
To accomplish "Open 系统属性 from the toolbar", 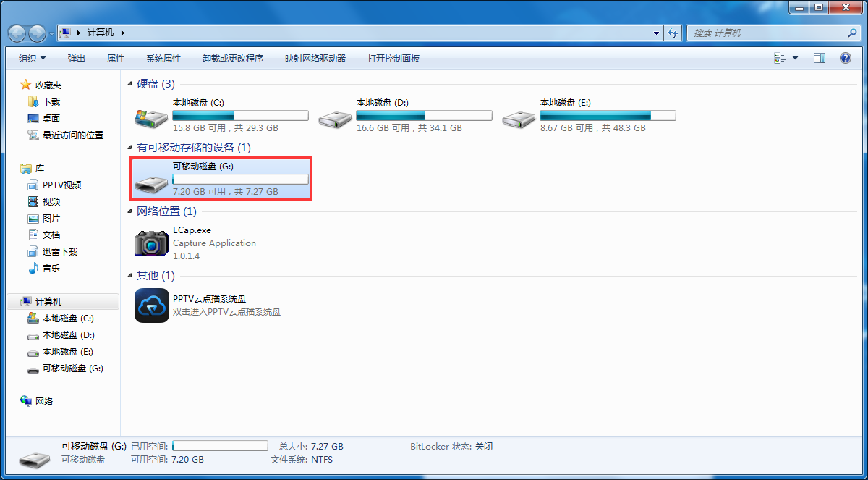I will pos(163,59).
